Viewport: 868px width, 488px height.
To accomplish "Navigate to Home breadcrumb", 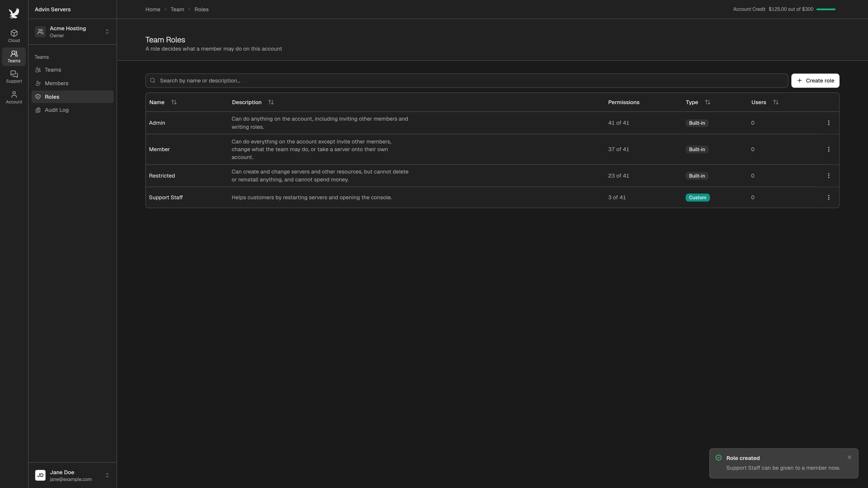I will [x=153, y=9].
